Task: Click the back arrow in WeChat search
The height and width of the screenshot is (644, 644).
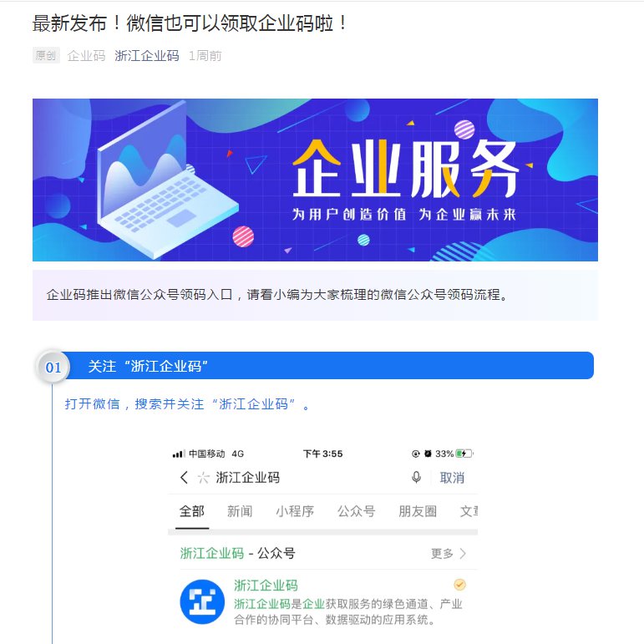Action: (x=184, y=477)
